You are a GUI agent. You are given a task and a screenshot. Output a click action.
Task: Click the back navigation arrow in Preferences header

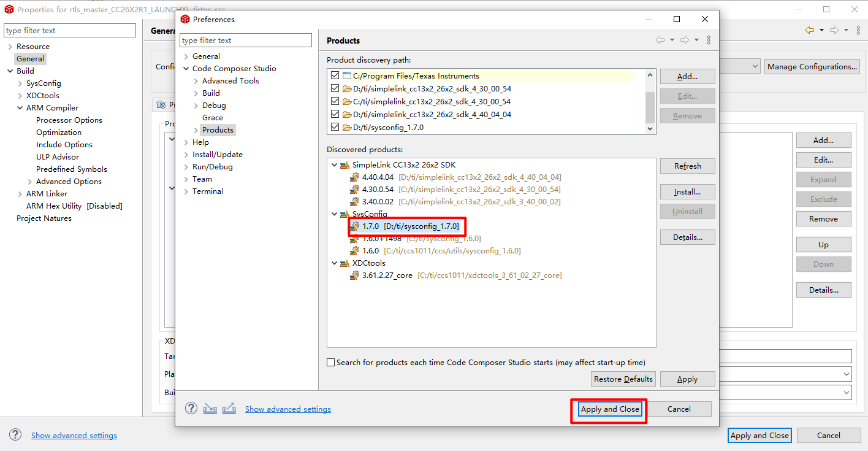click(x=660, y=40)
